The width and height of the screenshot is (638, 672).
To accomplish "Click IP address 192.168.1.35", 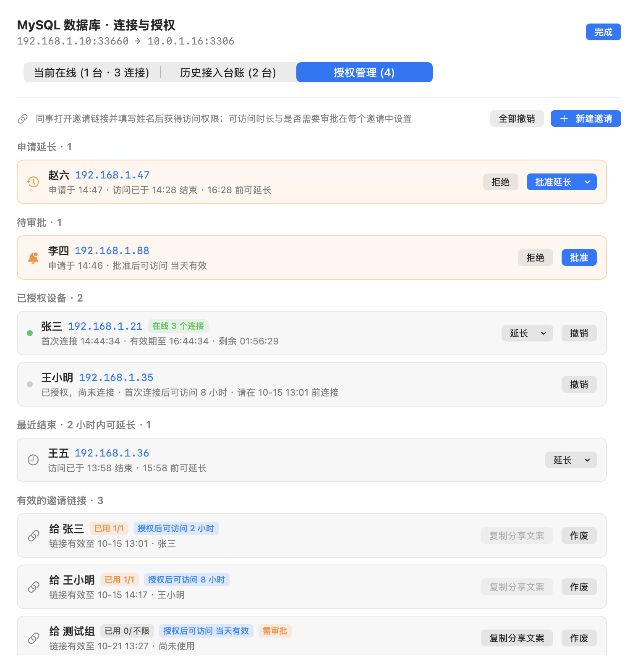I will pyautogui.click(x=116, y=378).
